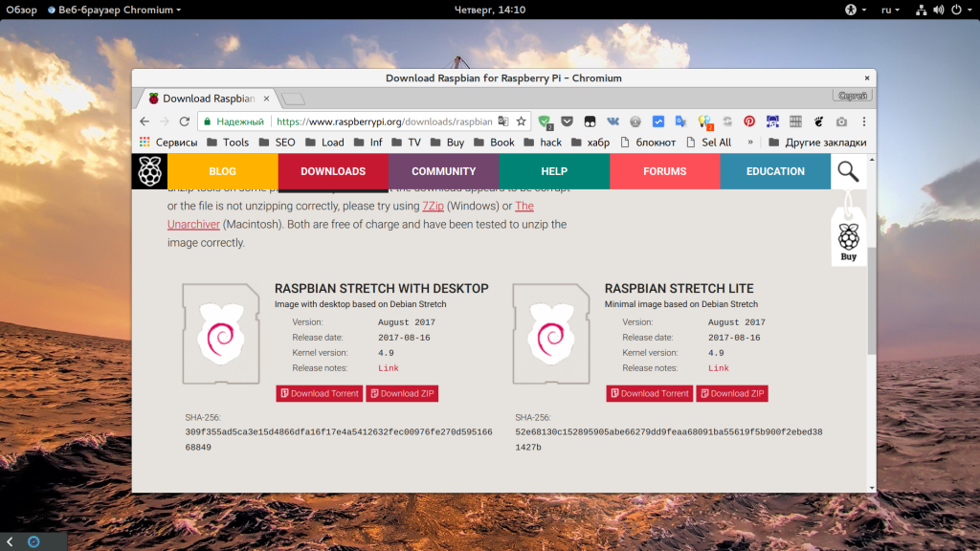This screenshot has height=551, width=980.
Task: Click the gray grid extension icon
Action: (795, 121)
